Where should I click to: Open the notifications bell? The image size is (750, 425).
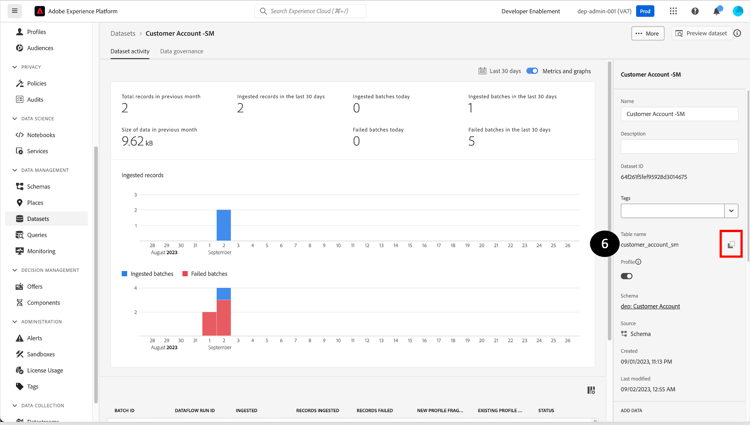pos(717,11)
